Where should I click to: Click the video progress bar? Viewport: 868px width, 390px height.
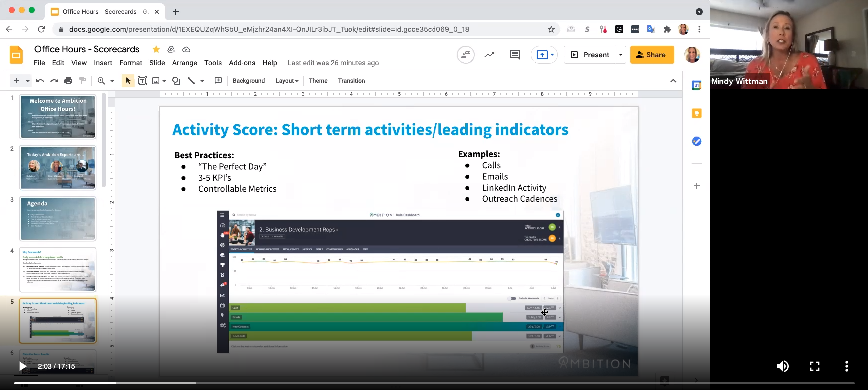[x=434, y=383]
